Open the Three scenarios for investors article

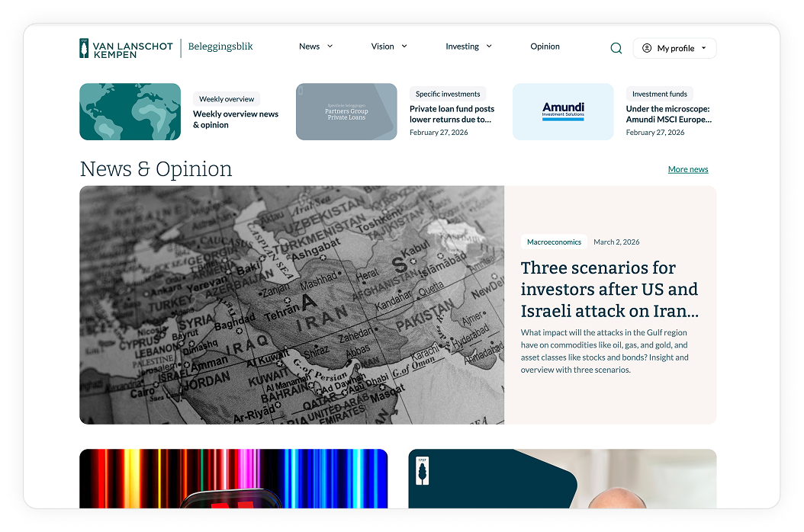(609, 290)
